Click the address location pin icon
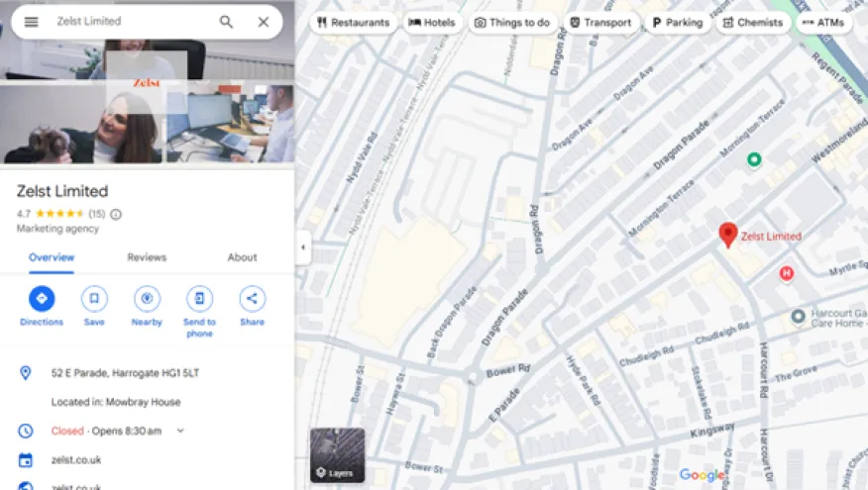 click(x=26, y=373)
